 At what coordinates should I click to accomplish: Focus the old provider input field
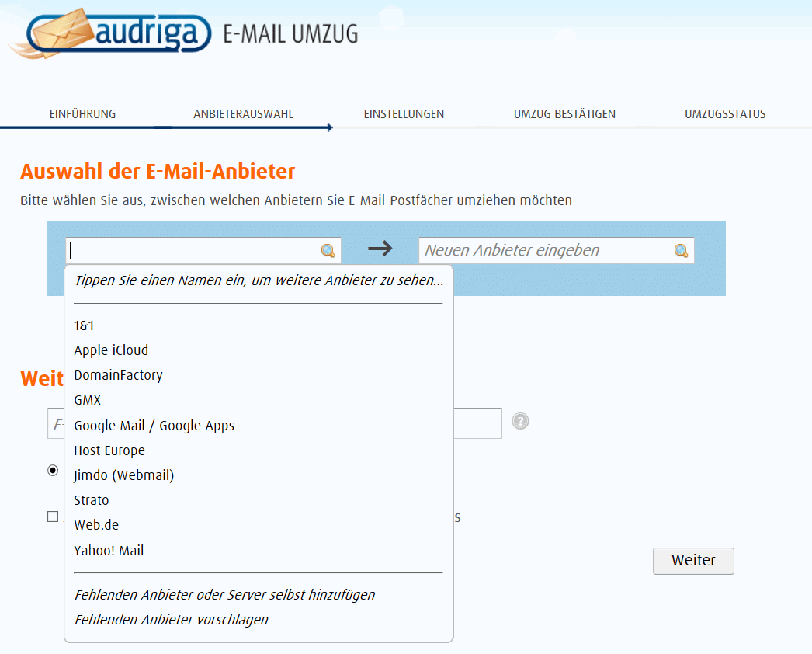203,251
